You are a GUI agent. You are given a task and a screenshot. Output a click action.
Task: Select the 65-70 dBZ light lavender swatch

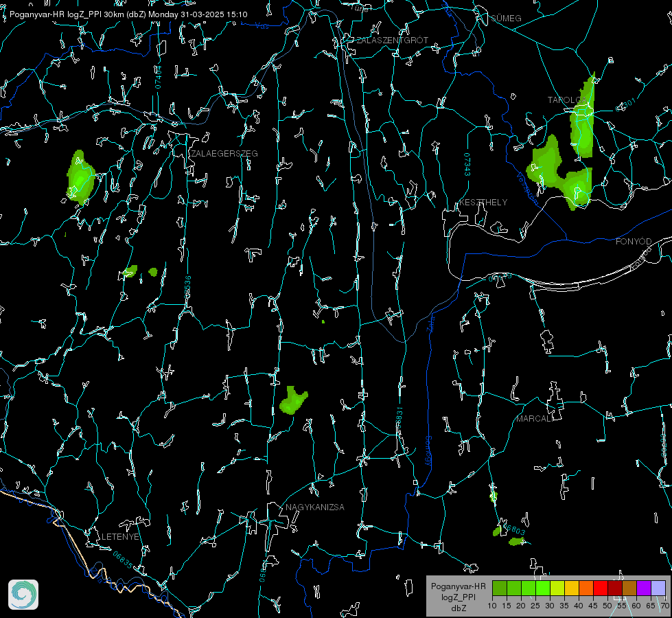(658, 588)
